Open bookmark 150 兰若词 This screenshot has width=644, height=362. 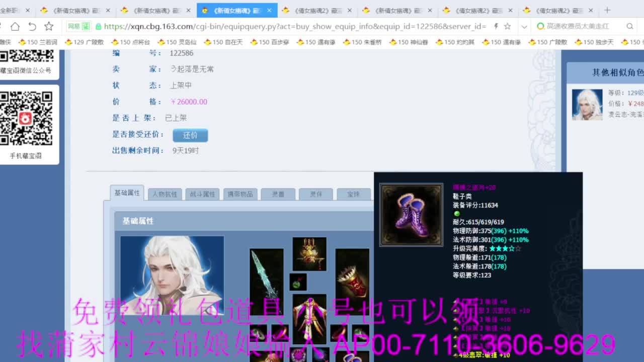click(38, 42)
